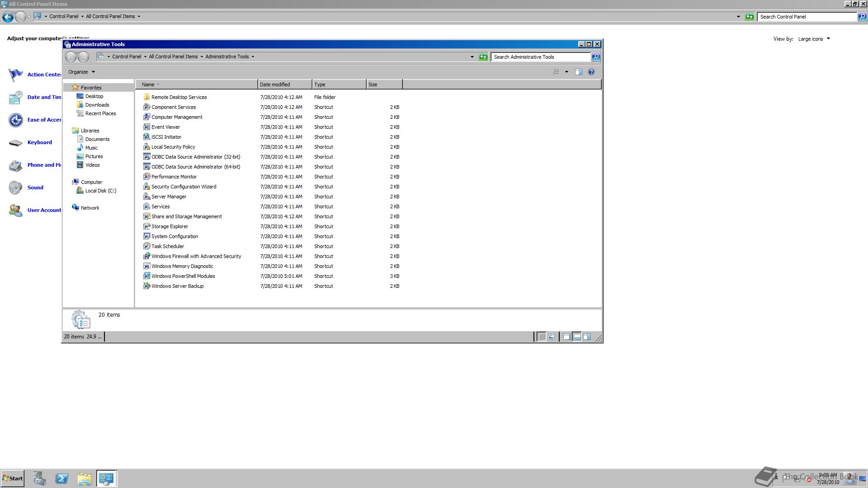
Task: Sort by Type column header
Action: tap(339, 84)
